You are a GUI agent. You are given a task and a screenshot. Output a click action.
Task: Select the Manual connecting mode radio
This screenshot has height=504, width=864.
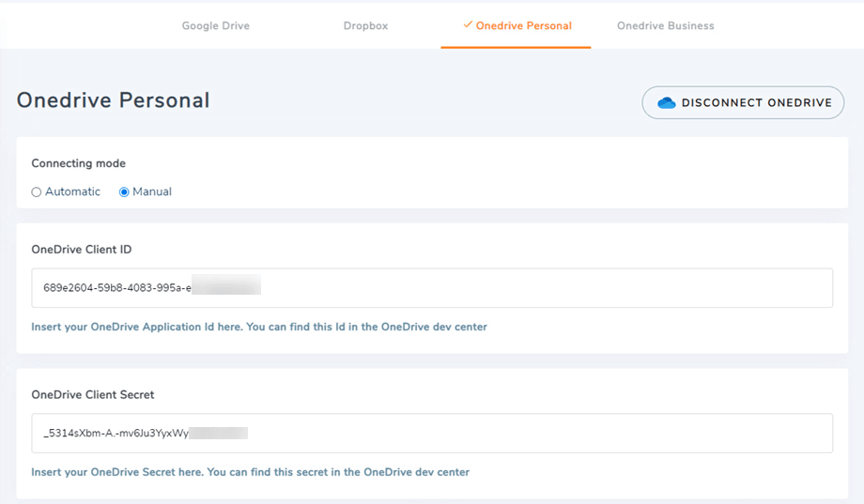(124, 192)
